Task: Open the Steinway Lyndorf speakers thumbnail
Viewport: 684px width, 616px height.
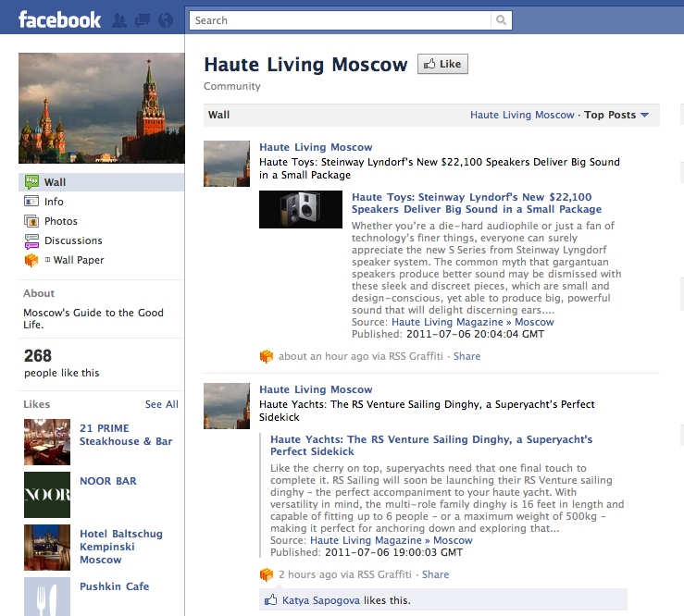Action: pyautogui.click(x=301, y=209)
